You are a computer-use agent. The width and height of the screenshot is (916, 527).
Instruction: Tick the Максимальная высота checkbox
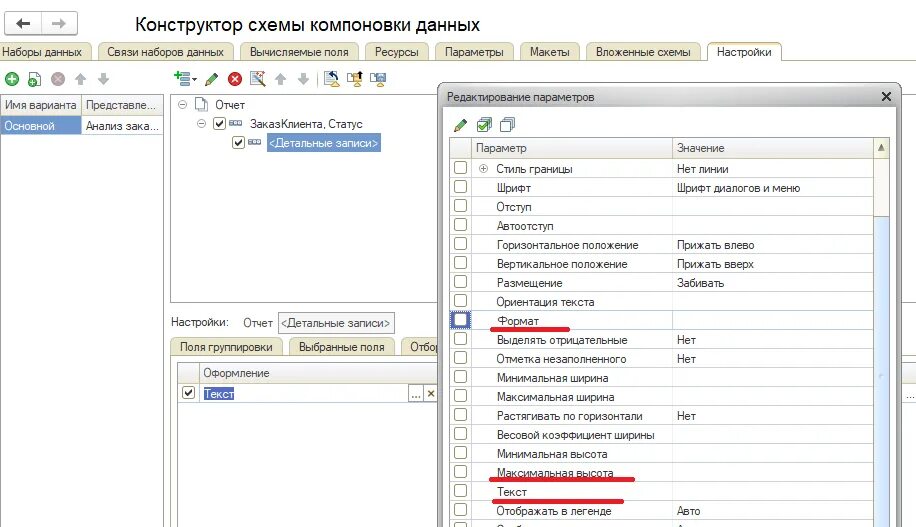coord(460,471)
